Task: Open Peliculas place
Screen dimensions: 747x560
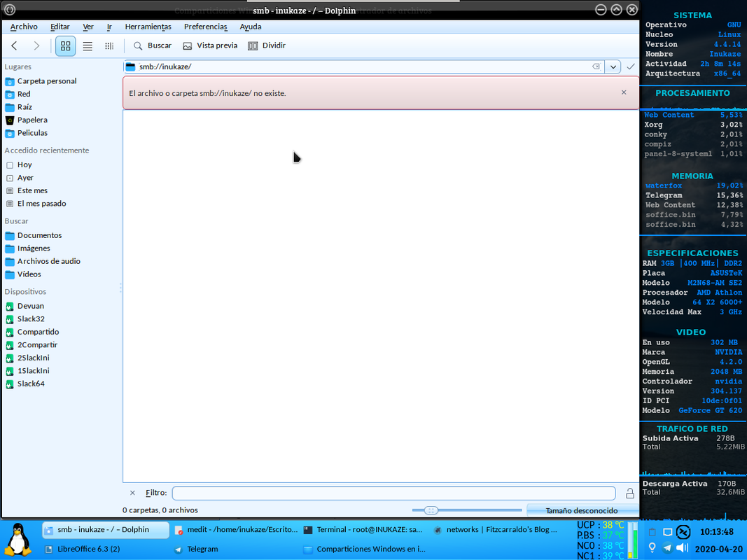Action: (26, 133)
